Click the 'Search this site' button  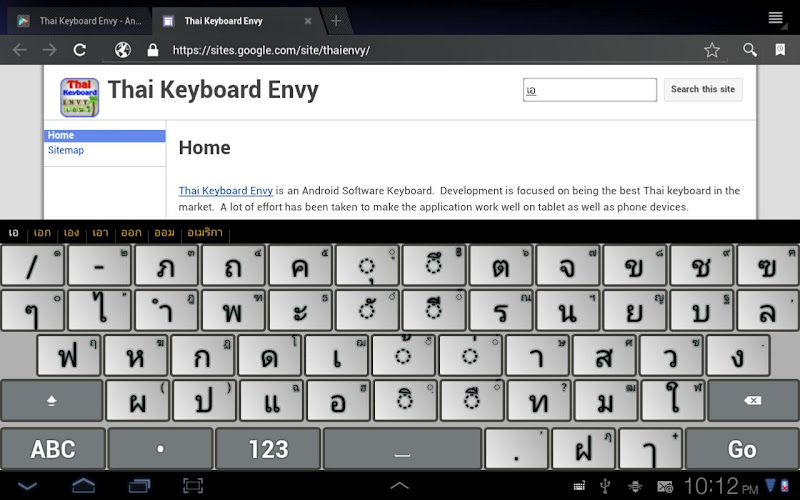(x=703, y=89)
